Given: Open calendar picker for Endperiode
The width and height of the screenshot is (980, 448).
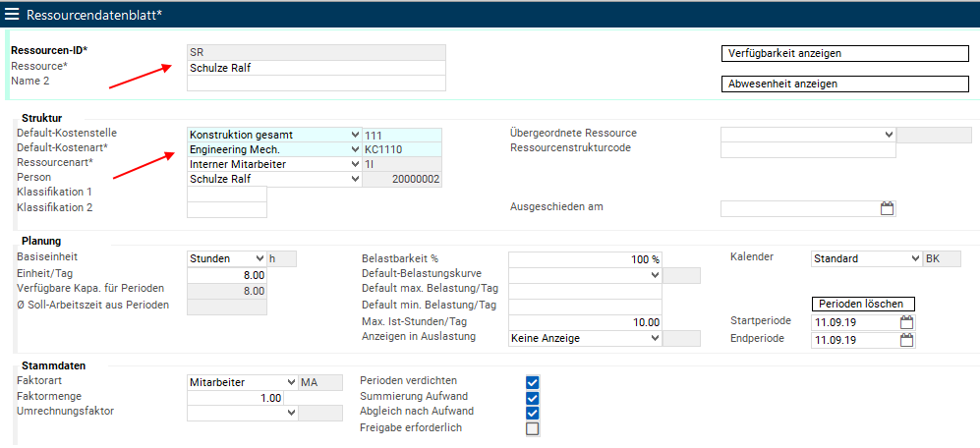Looking at the screenshot, I should [x=907, y=340].
